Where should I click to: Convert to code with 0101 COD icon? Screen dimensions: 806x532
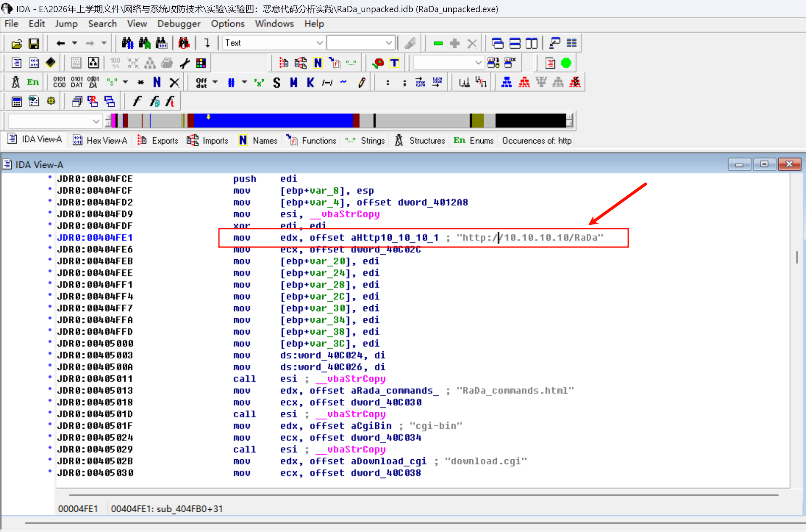(x=59, y=82)
